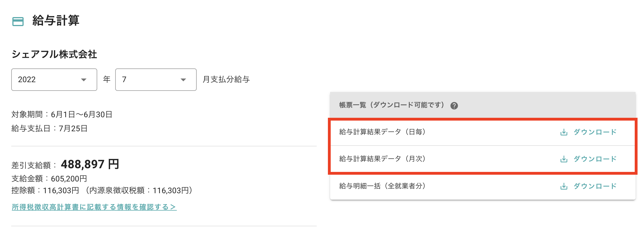
Task: Click download icon for monthly payroll data
Action: [564, 159]
